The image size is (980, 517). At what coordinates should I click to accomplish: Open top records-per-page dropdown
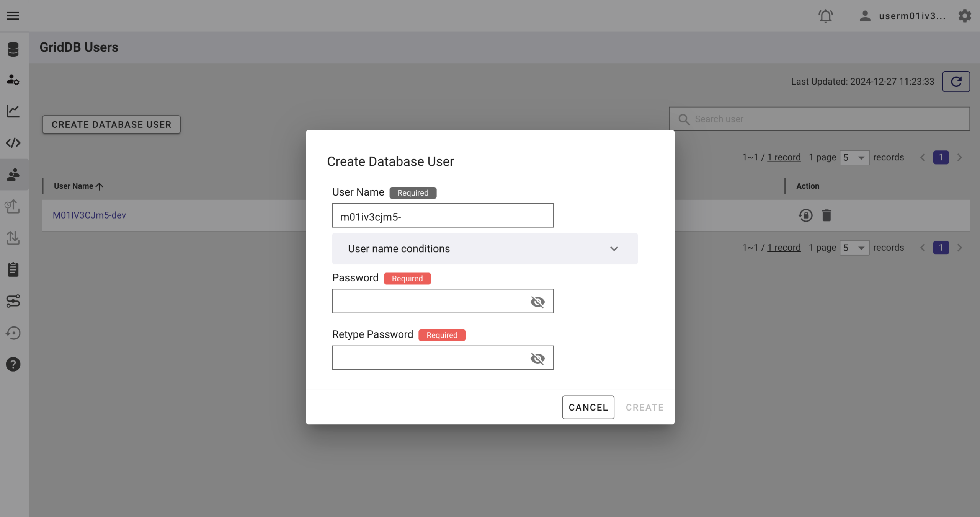click(854, 158)
